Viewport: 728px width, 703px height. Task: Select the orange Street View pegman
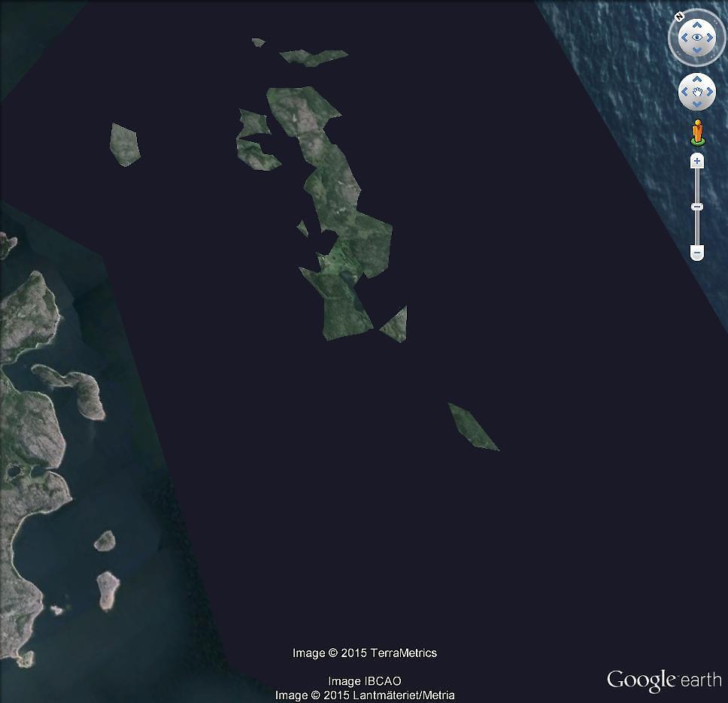pyautogui.click(x=697, y=133)
